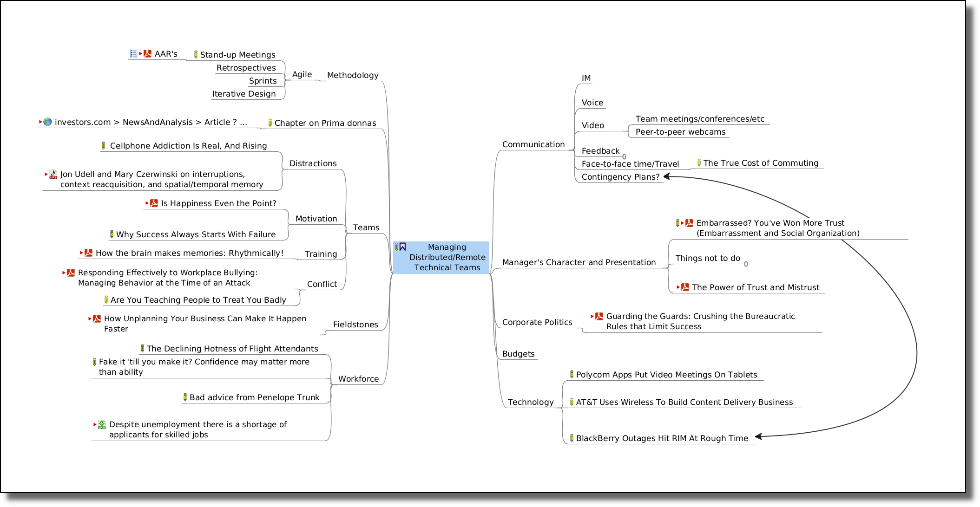This screenshot has width=980, height=507.
Task: Click PDF icon for Power of Trust and Mistrust
Action: 685,287
